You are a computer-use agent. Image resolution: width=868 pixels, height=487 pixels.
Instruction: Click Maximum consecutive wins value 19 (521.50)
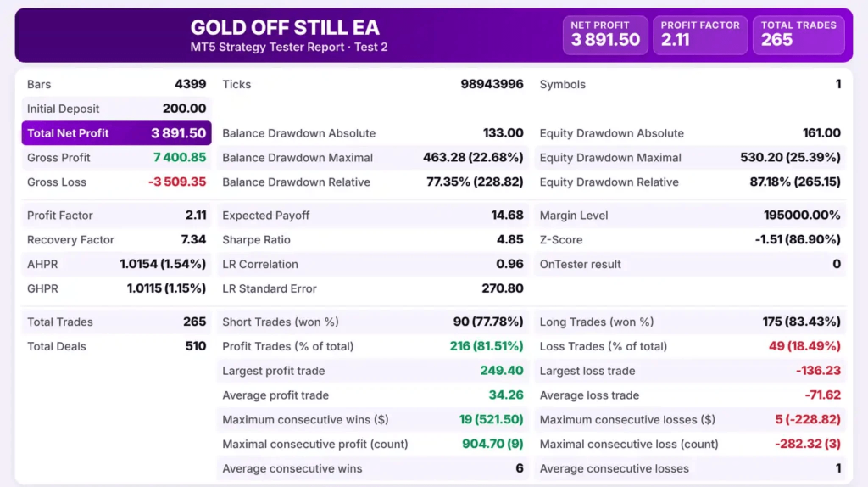tap(491, 419)
